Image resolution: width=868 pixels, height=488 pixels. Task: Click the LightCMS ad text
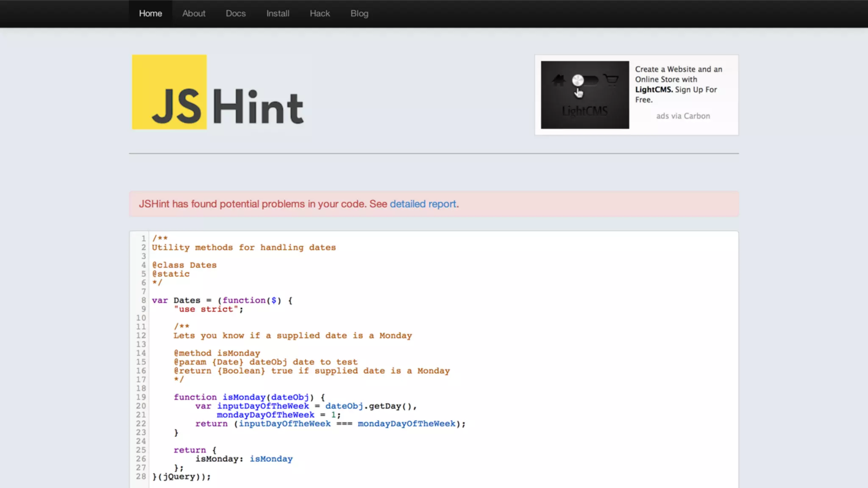tap(678, 84)
